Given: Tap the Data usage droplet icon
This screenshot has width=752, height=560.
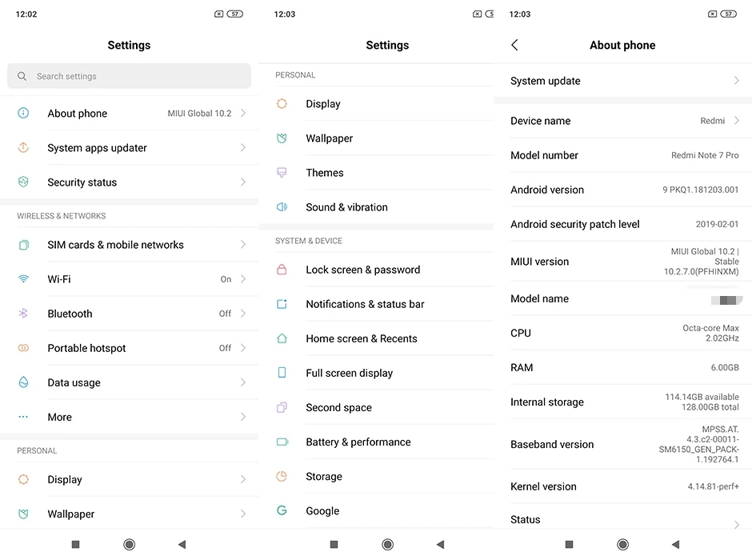Looking at the screenshot, I should [x=23, y=382].
